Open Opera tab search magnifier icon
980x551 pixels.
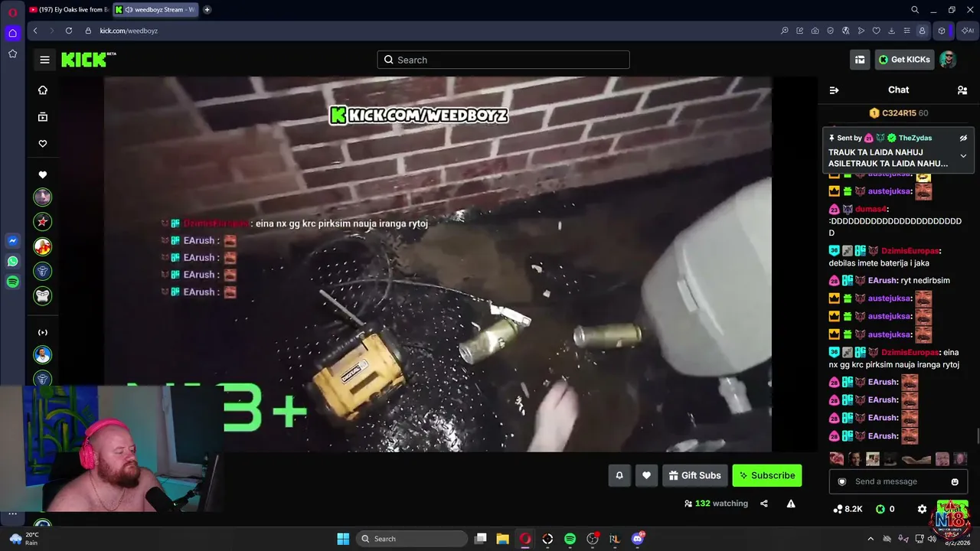tap(915, 10)
